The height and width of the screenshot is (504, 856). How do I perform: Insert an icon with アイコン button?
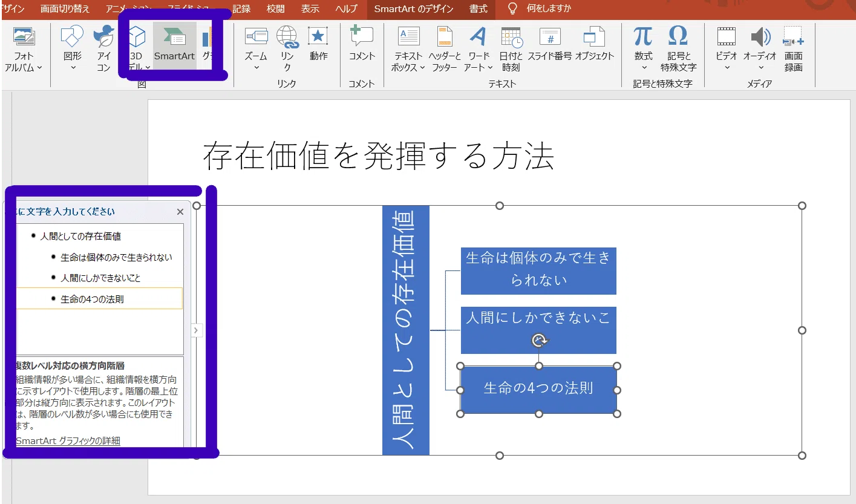(x=104, y=50)
